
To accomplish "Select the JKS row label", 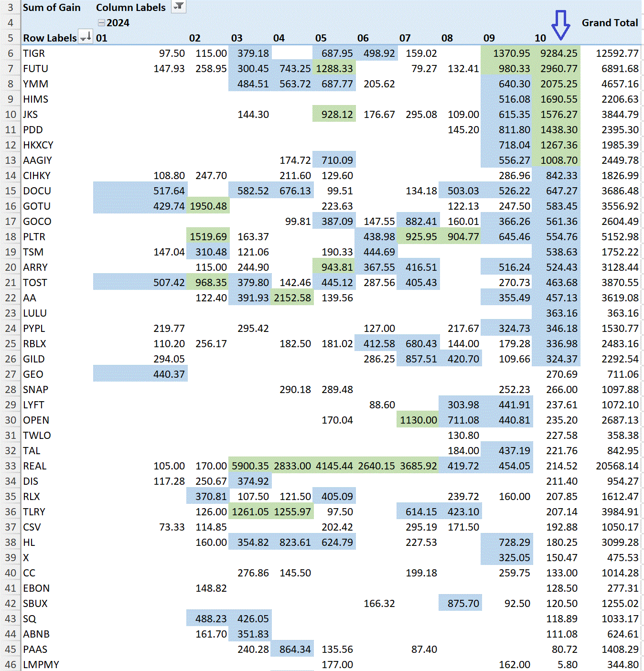I will [30, 115].
